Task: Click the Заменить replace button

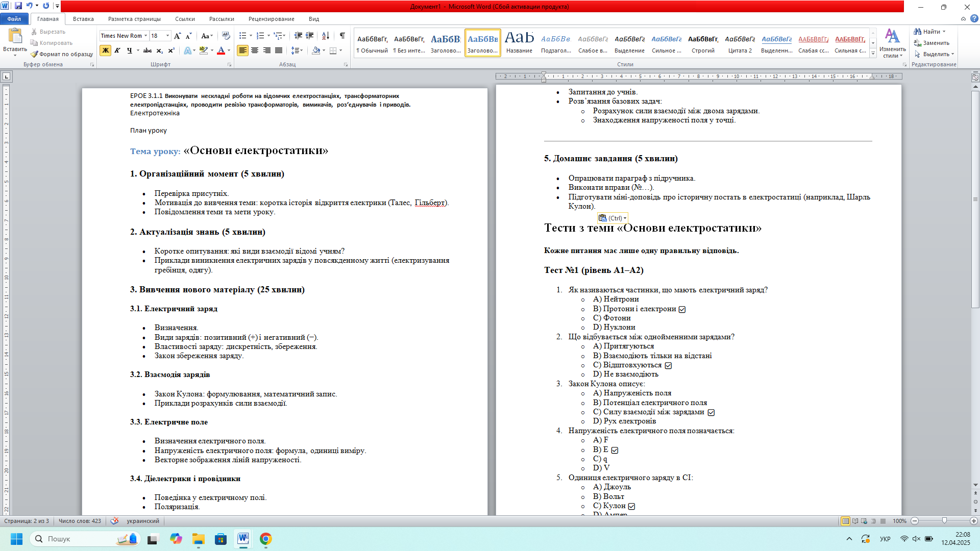Action: click(932, 43)
